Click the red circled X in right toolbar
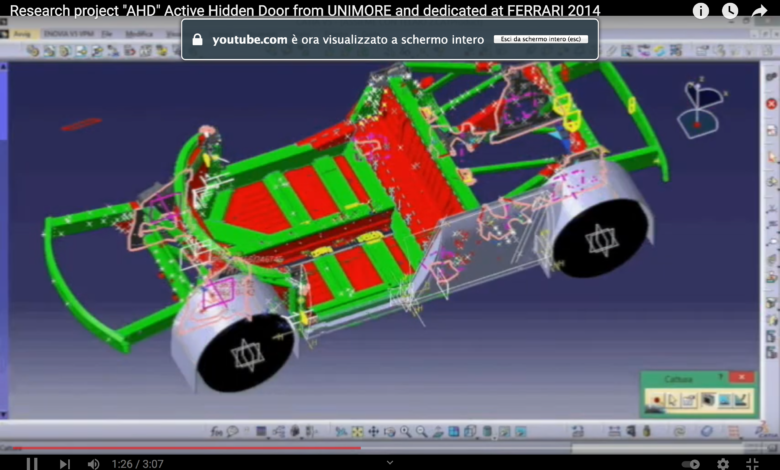This screenshot has height=470, width=780. point(771,103)
